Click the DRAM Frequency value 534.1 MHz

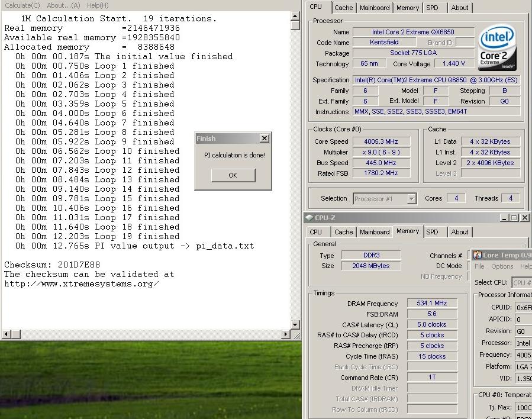tap(432, 303)
